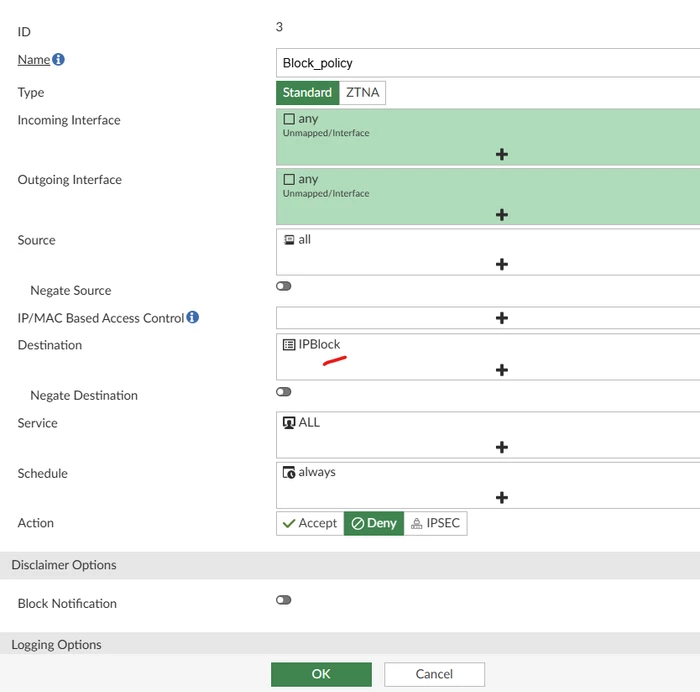Switch policy type to ZTNA
700x692 pixels.
(x=362, y=92)
